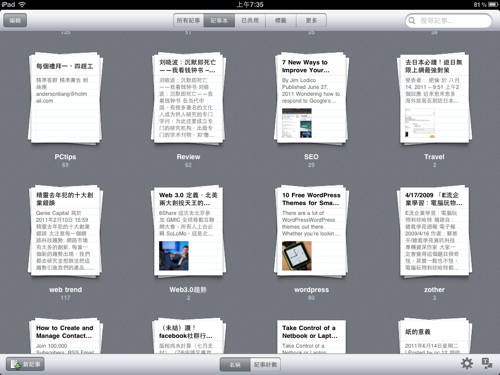Open the web trend notebook stack
The height and width of the screenshot is (375, 500).
click(65, 231)
